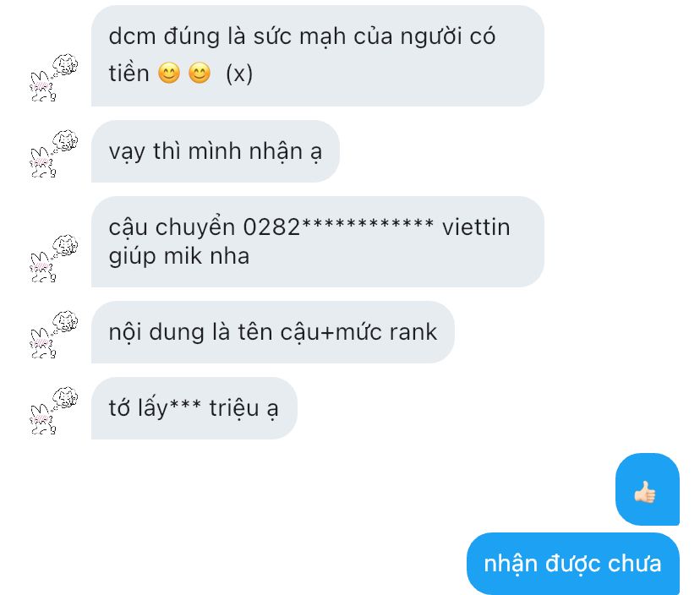The height and width of the screenshot is (595, 700).
Task: Click the "(x)" text in the first message
Action: point(239,74)
